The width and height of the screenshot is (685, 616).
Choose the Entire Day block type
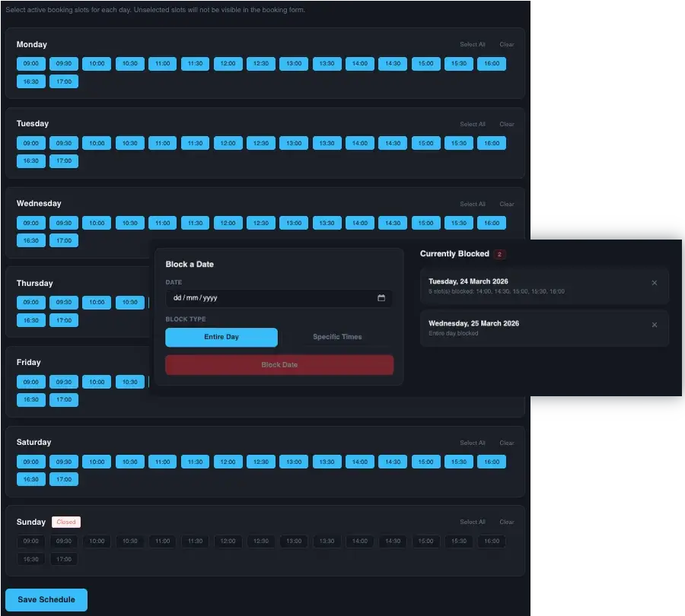point(221,337)
